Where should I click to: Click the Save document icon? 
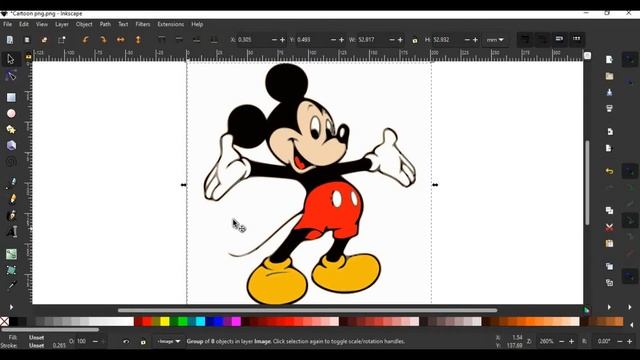(x=609, y=93)
